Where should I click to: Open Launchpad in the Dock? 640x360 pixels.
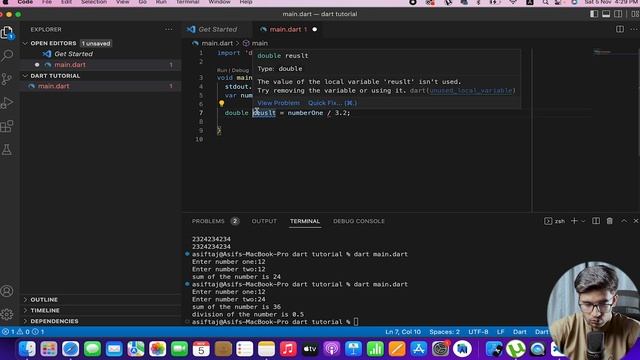[x=49, y=349]
